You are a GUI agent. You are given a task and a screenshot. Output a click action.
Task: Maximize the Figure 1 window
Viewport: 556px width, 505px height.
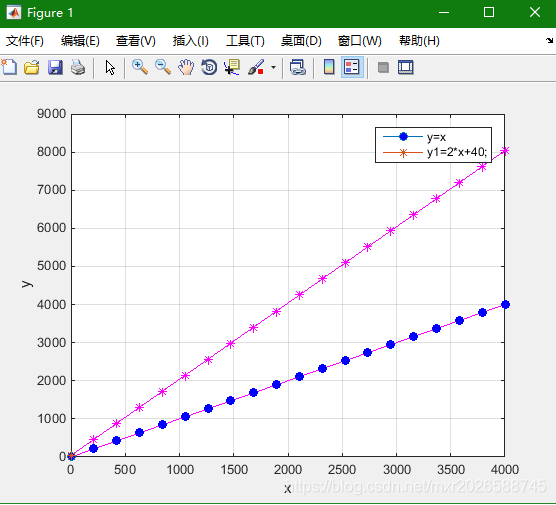tap(489, 13)
